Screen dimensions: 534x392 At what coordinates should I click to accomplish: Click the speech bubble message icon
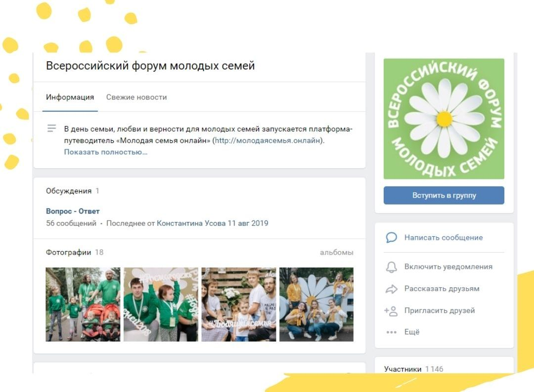click(x=391, y=237)
